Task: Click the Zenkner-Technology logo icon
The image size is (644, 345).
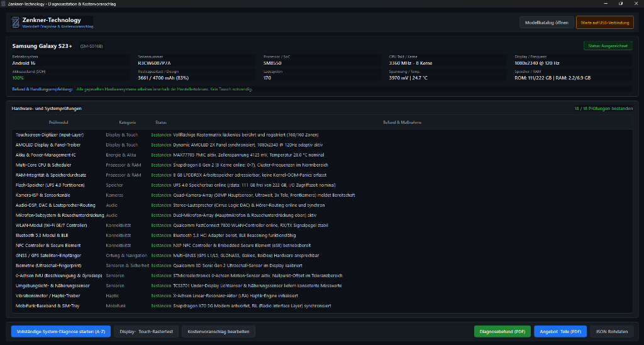Action: tap(15, 22)
